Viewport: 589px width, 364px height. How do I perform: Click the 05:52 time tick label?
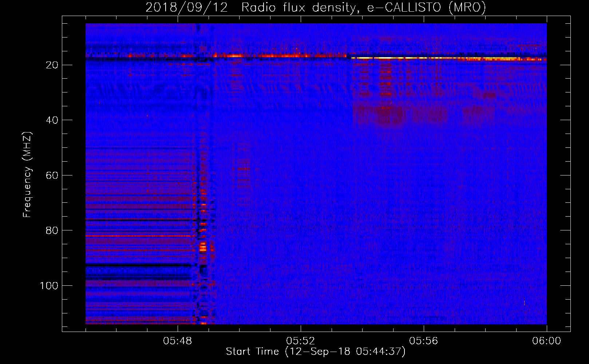point(301,341)
